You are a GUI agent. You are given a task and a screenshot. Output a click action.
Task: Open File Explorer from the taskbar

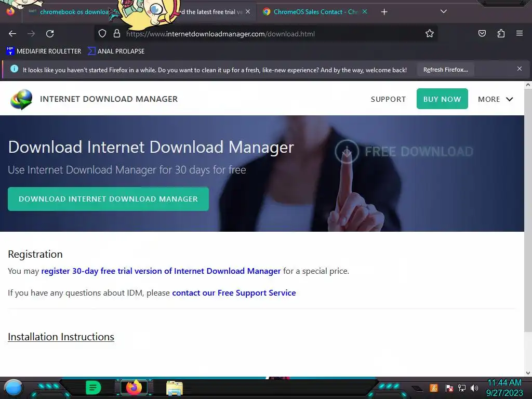(x=175, y=388)
